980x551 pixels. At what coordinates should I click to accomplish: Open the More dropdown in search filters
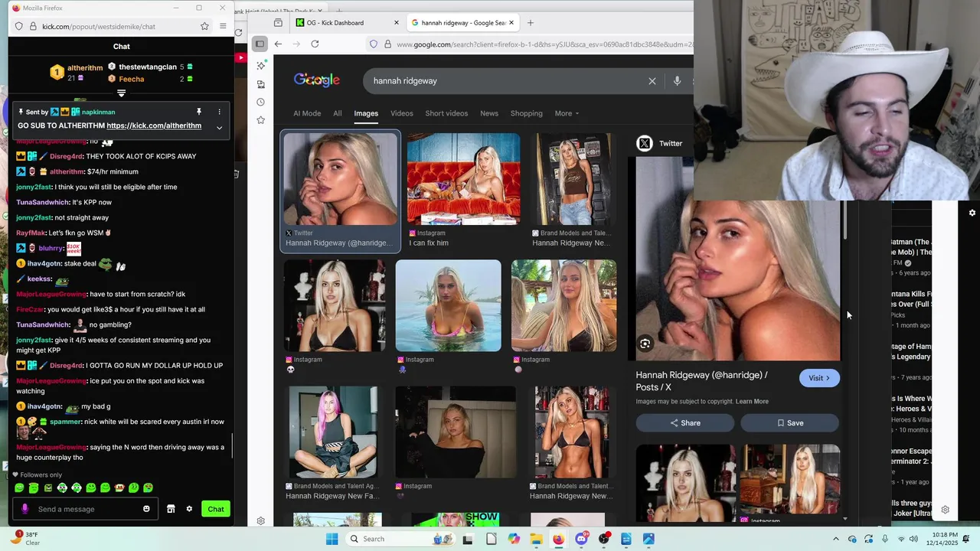click(567, 113)
